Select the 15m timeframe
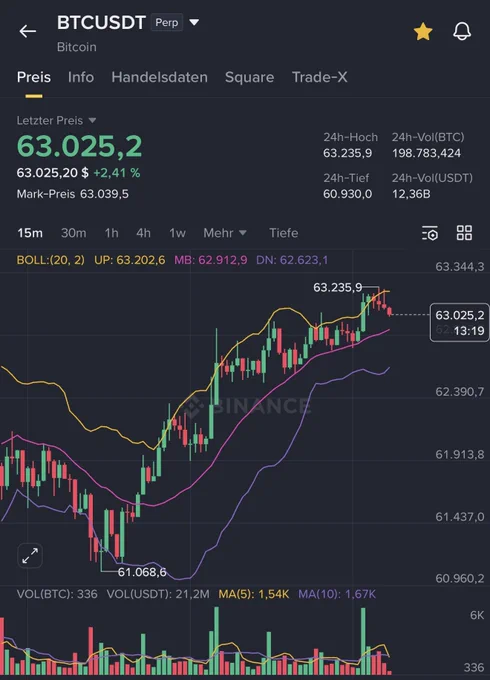 (x=29, y=233)
